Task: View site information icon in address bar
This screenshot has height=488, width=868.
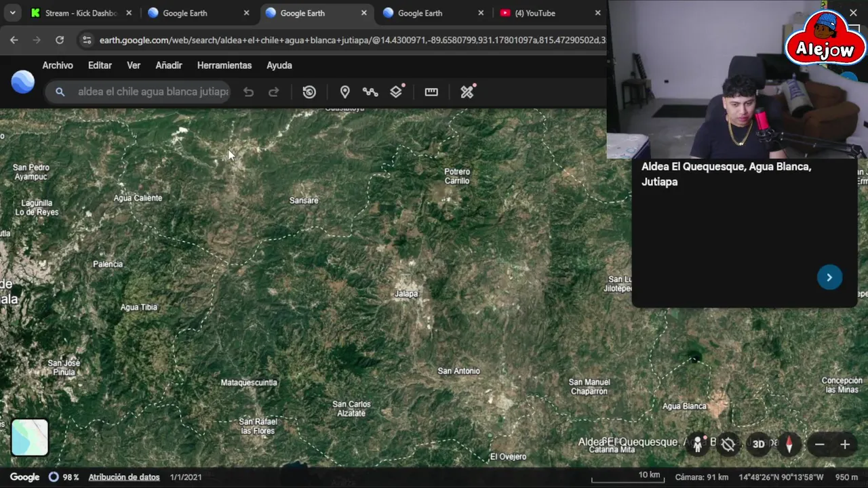Action: pyautogui.click(x=86, y=40)
